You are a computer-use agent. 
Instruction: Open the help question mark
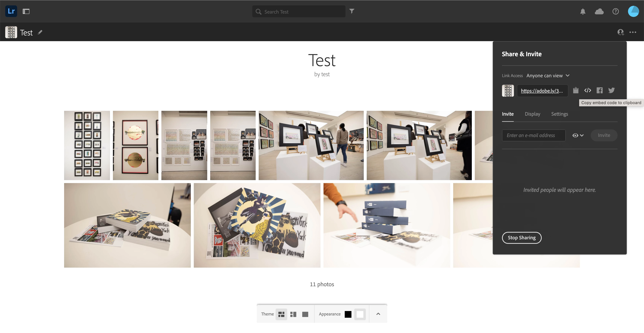click(615, 12)
